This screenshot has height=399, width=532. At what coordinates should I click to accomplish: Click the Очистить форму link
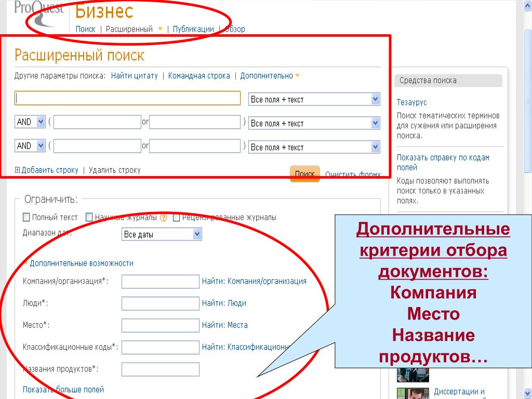pos(353,175)
